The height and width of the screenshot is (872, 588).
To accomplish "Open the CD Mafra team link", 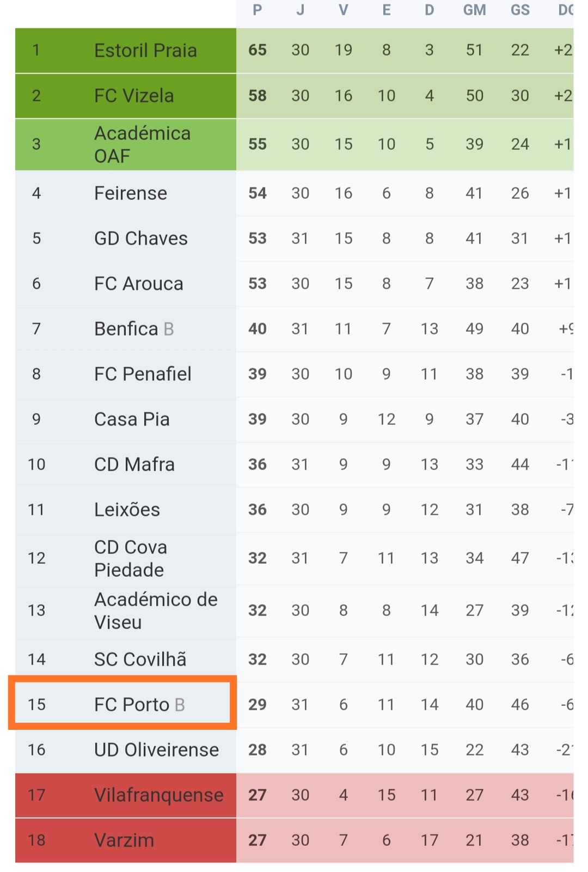I will point(134,465).
